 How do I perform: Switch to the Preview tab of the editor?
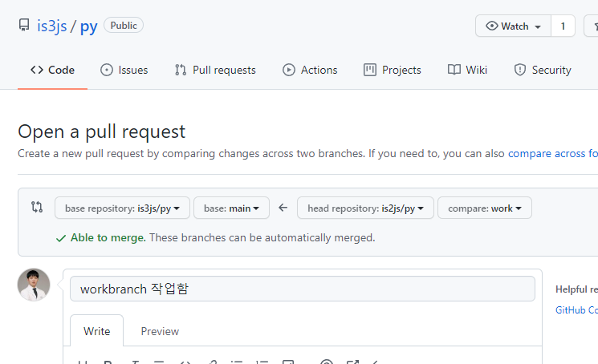[x=160, y=331]
